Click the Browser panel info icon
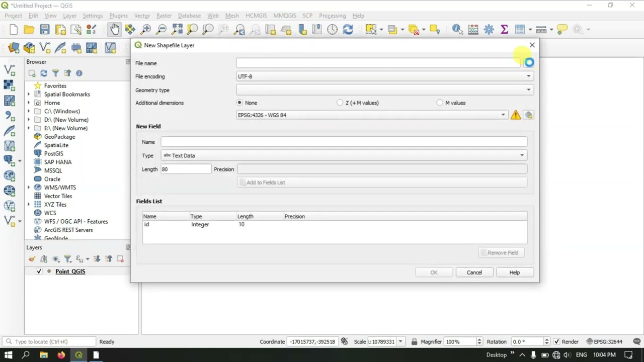Screen dimensions: 644x362 (x=79, y=73)
